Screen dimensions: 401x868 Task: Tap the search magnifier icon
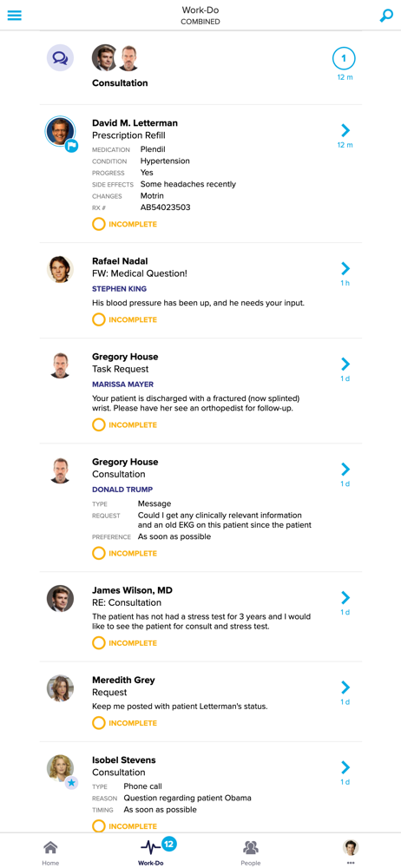386,16
